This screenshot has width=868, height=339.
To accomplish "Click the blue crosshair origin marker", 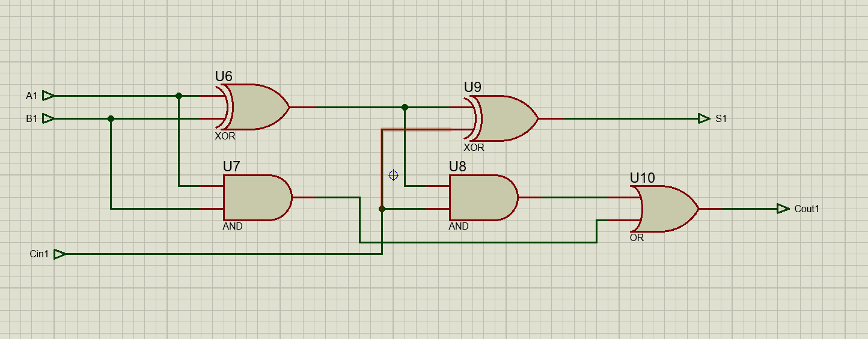I will click(x=393, y=176).
